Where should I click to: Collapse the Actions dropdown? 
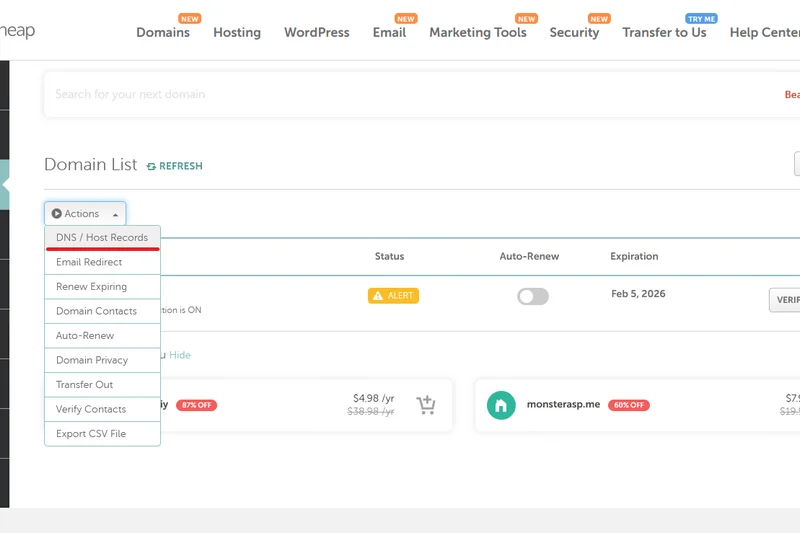85,214
